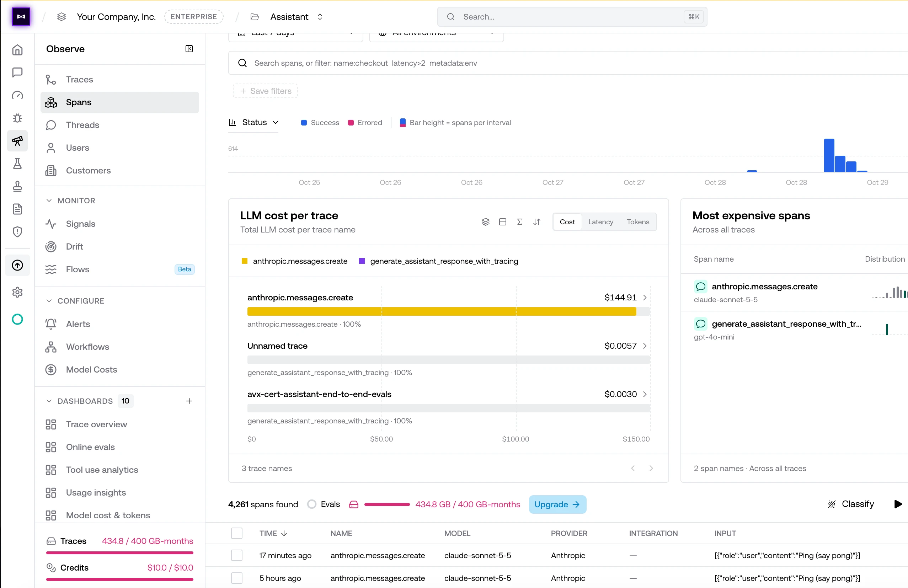Screen dimensions: 908x588
Task: Click the Upgrade button
Action: click(557, 504)
